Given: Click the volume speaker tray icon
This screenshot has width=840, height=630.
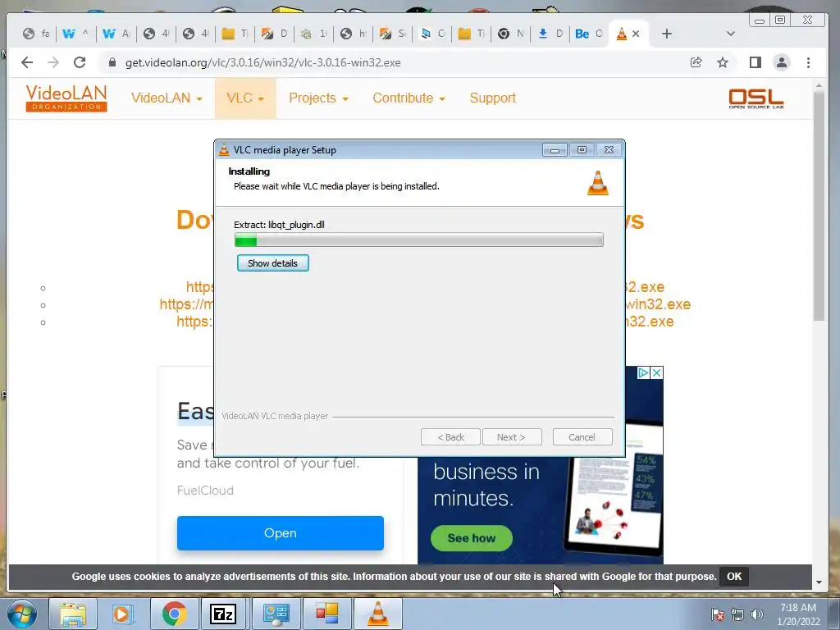Looking at the screenshot, I should 757,615.
